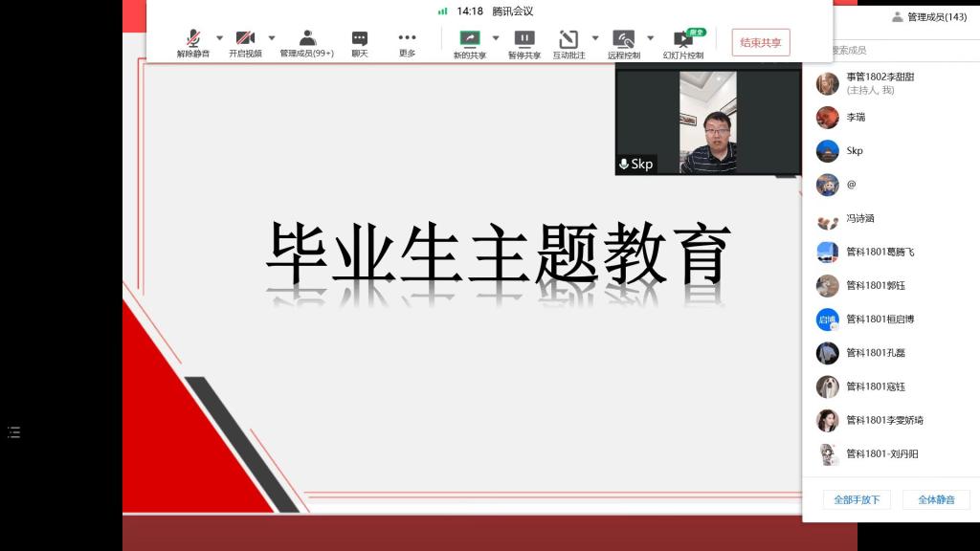Screen dimensions: 980x551
Task: Click the list icon at left screen edge
Action: 13,432
